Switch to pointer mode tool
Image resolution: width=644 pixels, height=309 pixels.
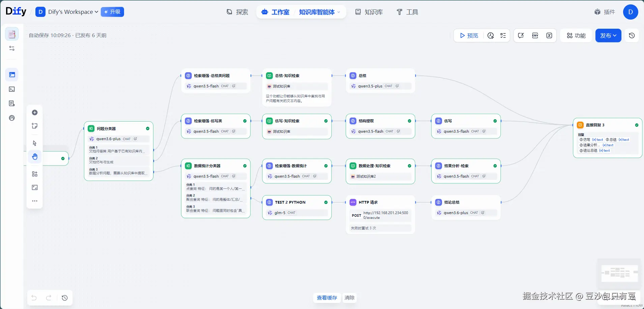pyautogui.click(x=35, y=143)
